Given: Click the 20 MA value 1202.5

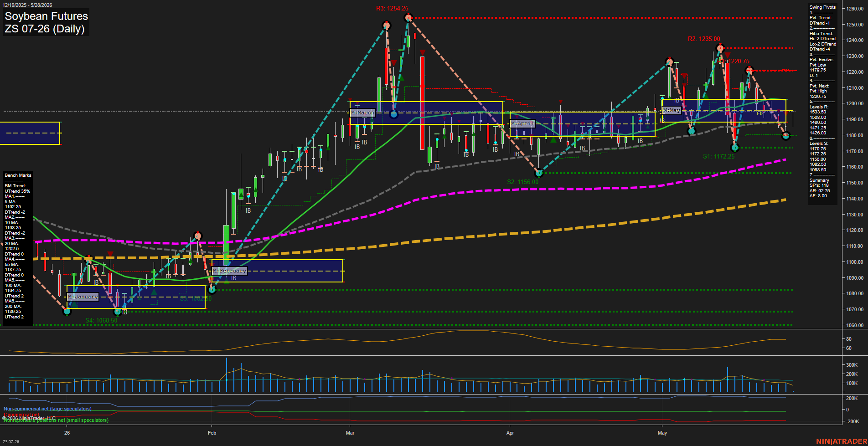Looking at the screenshot, I should [x=12, y=249].
